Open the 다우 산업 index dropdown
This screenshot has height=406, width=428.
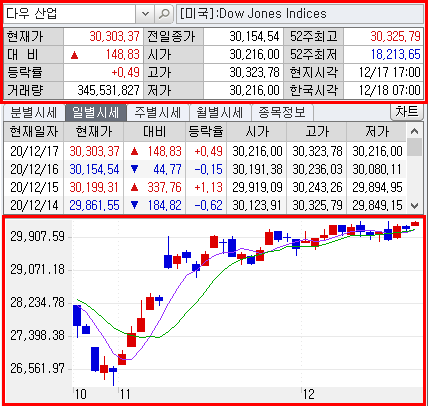pyautogui.click(x=145, y=14)
